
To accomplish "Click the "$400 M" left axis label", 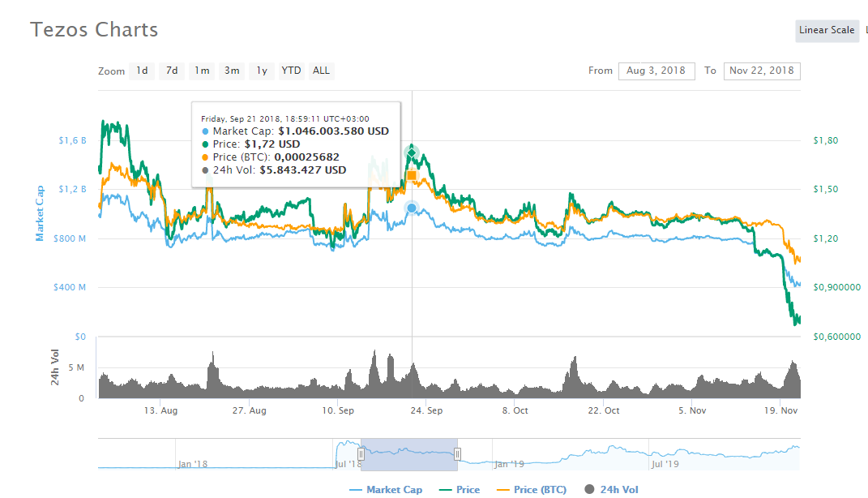I will click(70, 287).
